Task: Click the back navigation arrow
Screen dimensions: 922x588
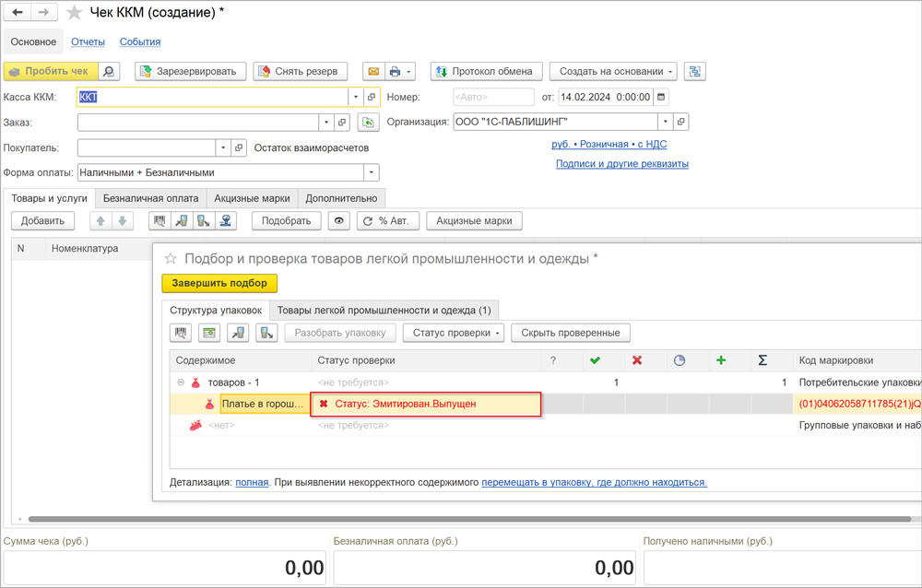Action: (17, 13)
